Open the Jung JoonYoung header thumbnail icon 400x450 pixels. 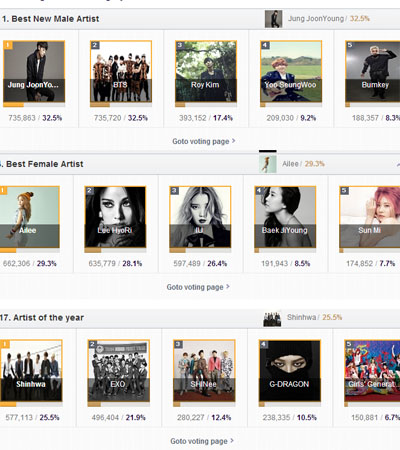coord(273,19)
